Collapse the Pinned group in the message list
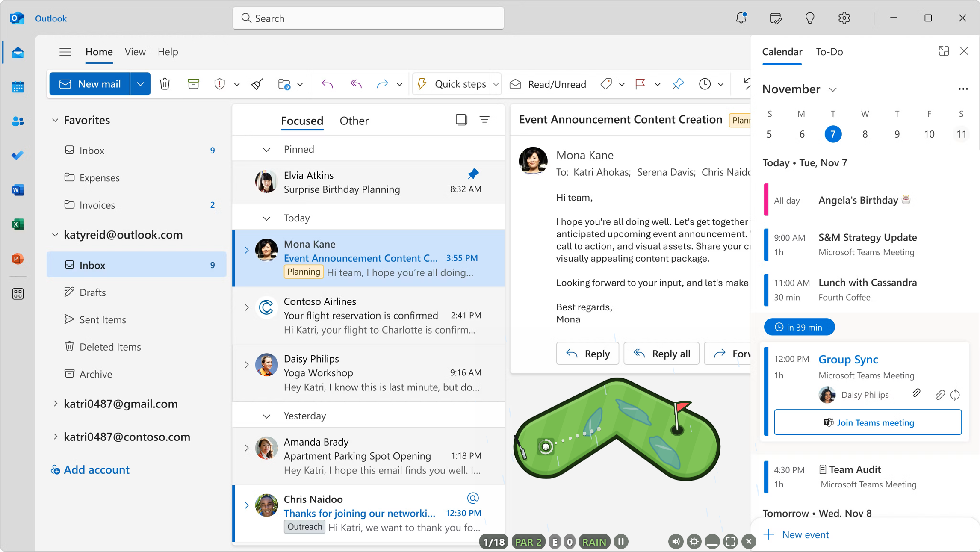The height and width of the screenshot is (552, 980). (x=266, y=150)
